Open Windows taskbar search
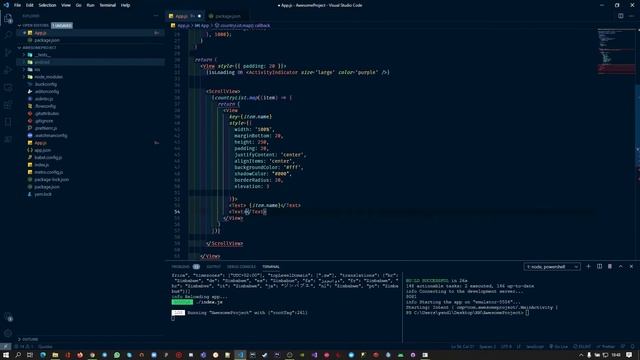 click(x=18, y=355)
